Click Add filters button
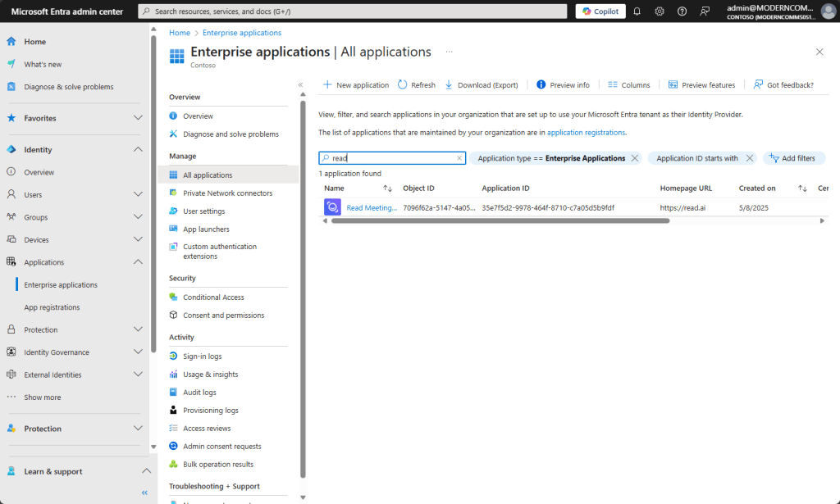Image resolution: width=840 pixels, height=504 pixels. coord(793,158)
